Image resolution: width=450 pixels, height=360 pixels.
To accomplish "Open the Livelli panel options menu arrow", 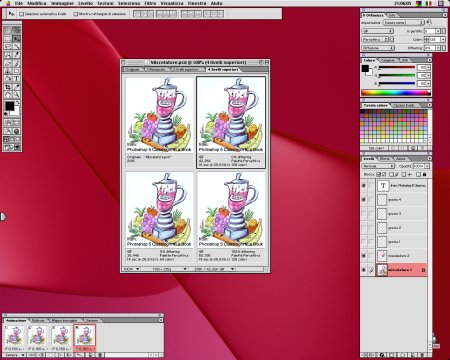I will [x=429, y=158].
